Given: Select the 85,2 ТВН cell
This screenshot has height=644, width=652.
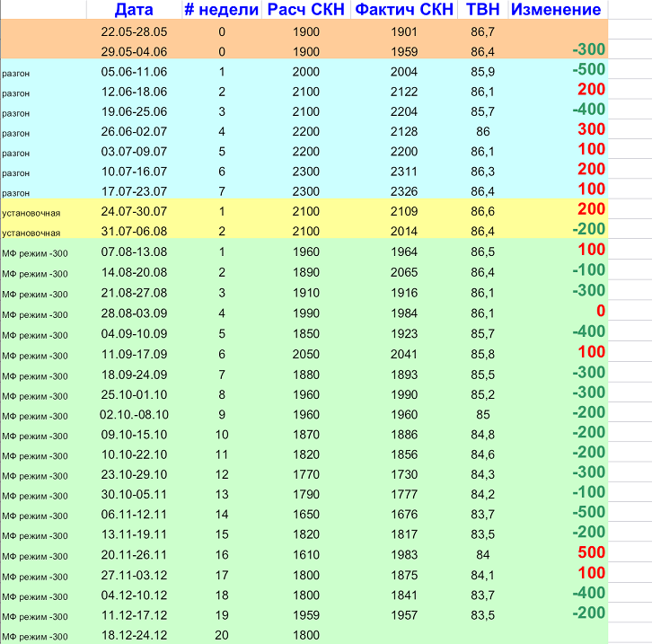Looking at the screenshot, I should (x=483, y=395).
